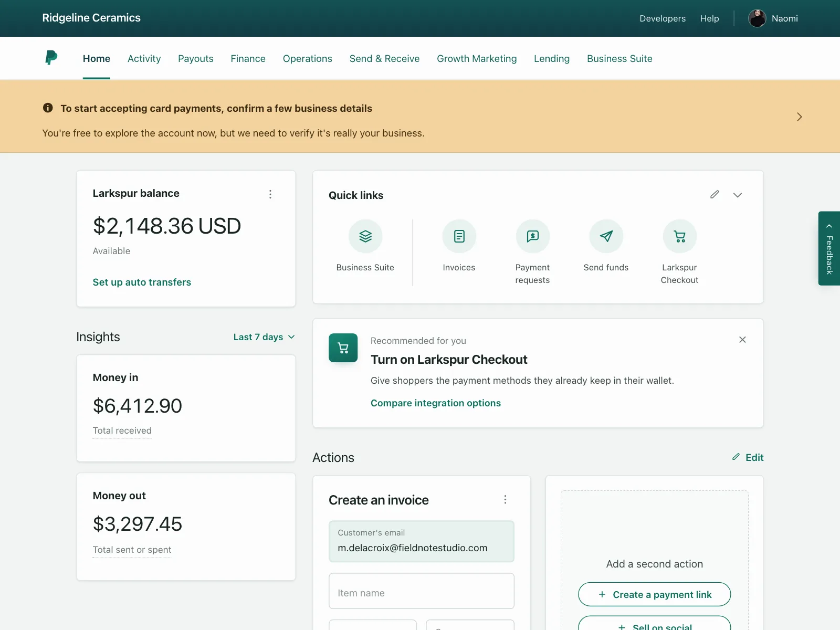Open the Business Suite quick link icon

(x=365, y=236)
